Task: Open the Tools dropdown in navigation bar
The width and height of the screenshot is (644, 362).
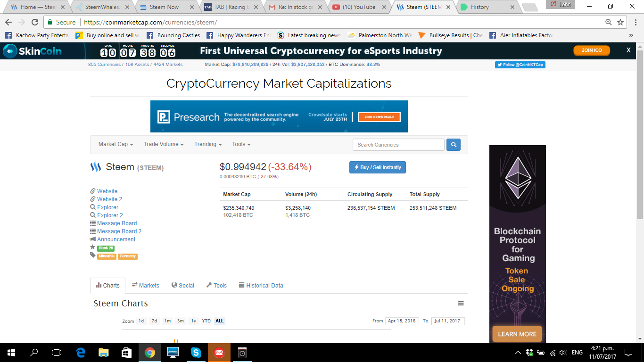Action: (x=241, y=144)
